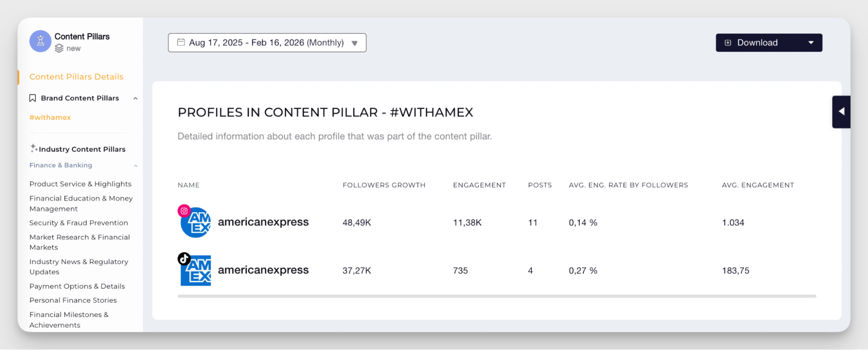Collapse the Finance & Banking section chevron
The height and width of the screenshot is (350, 868).
135,166
